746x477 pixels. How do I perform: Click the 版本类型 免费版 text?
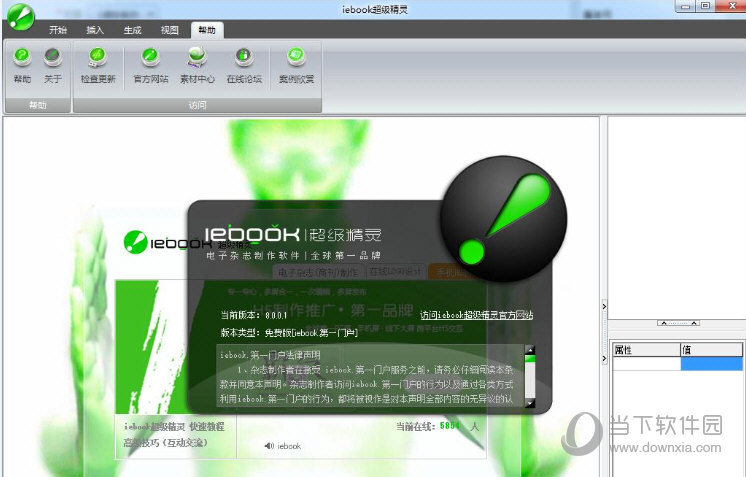289,332
